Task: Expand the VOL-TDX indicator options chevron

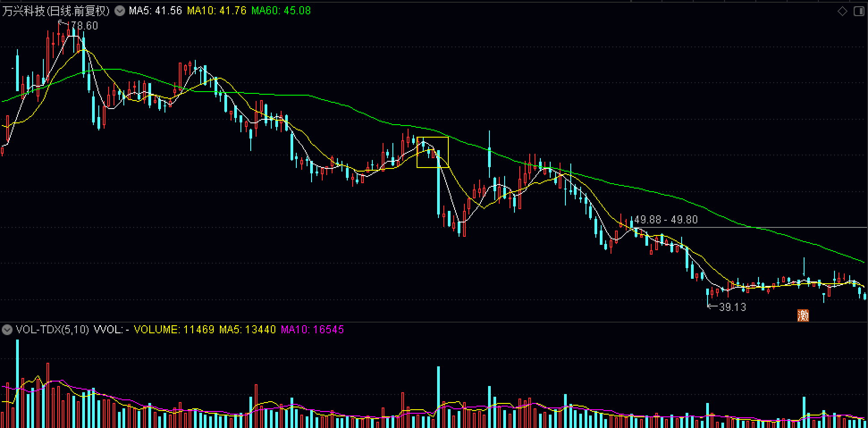Action: 7,330
